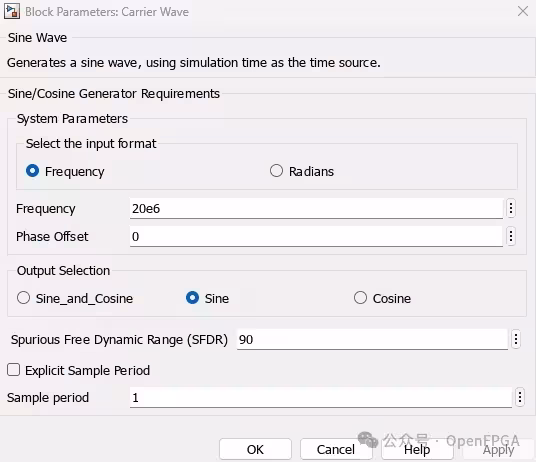Select the Frequency input format radio button
Screen dimensions: 536x462
point(32,171)
